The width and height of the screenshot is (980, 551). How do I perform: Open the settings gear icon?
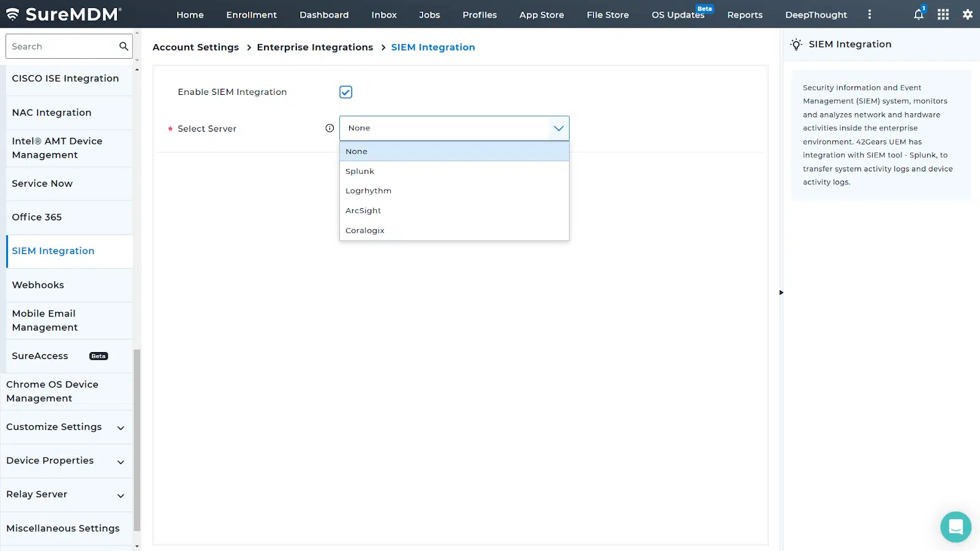968,14
